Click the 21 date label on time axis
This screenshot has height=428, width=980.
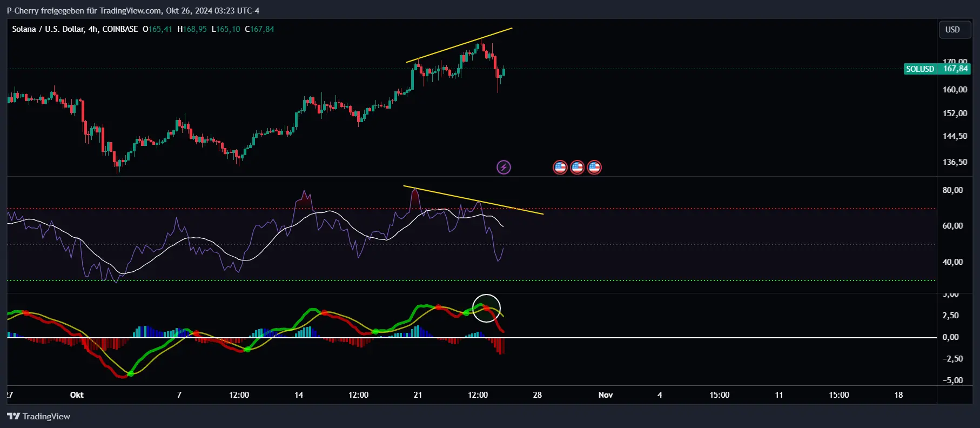coord(418,395)
